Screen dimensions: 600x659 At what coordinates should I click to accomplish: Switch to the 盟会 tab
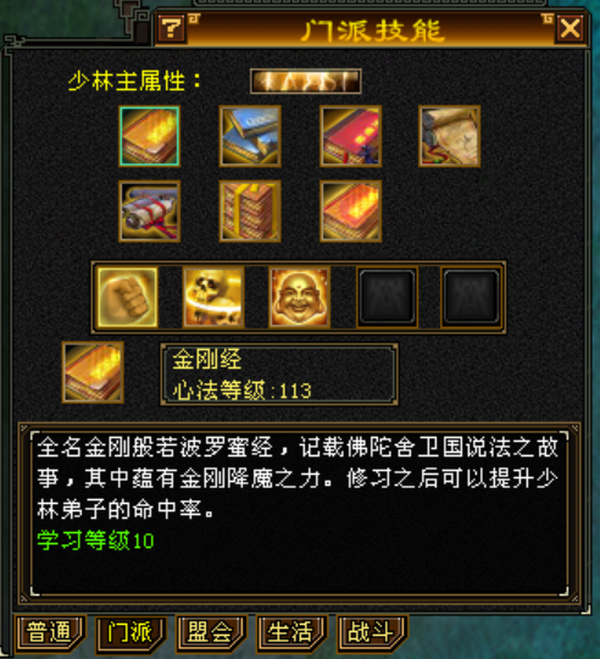(x=211, y=633)
